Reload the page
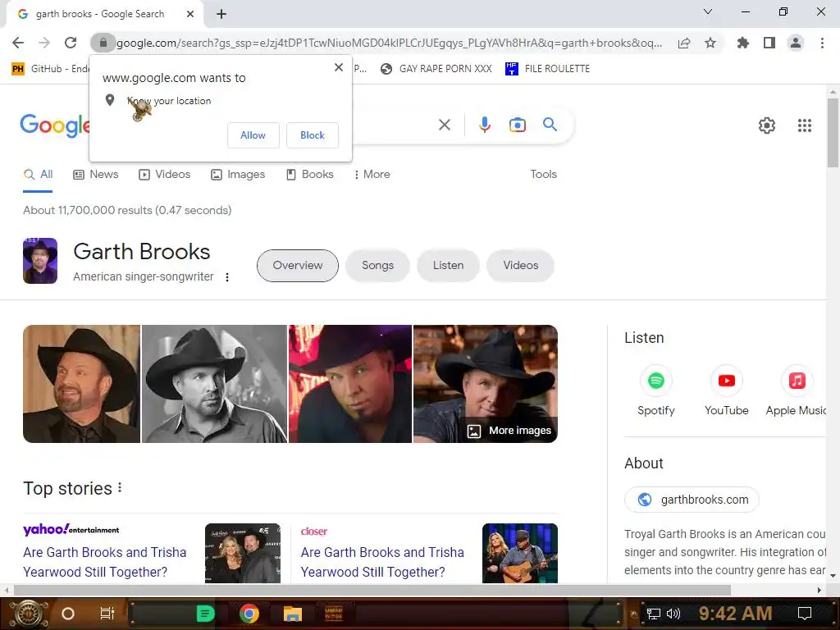This screenshot has width=840, height=630. [x=71, y=43]
